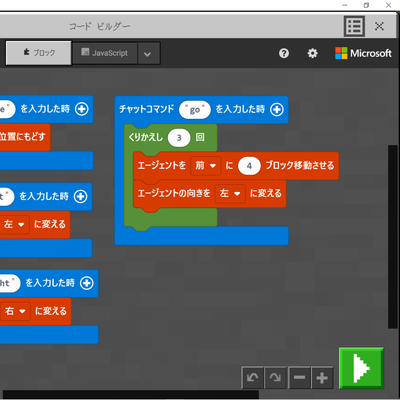Select the エージェントを移動させる block
Viewport: 400px width, 400px height.
click(x=236, y=166)
